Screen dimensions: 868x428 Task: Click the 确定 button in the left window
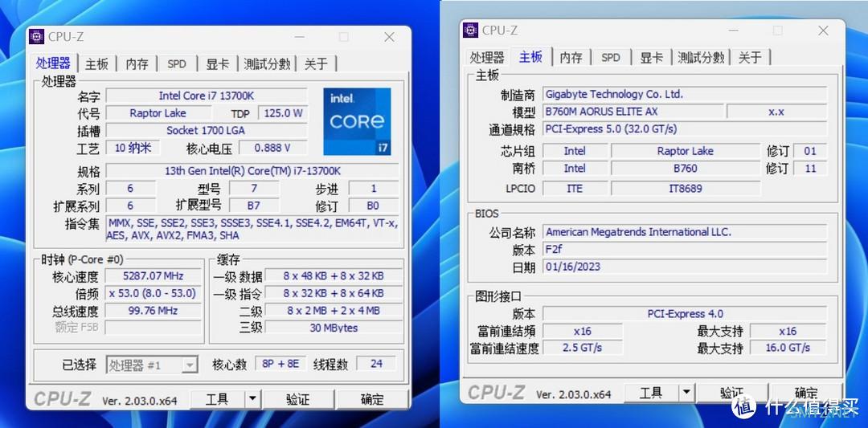pyautogui.click(x=372, y=400)
